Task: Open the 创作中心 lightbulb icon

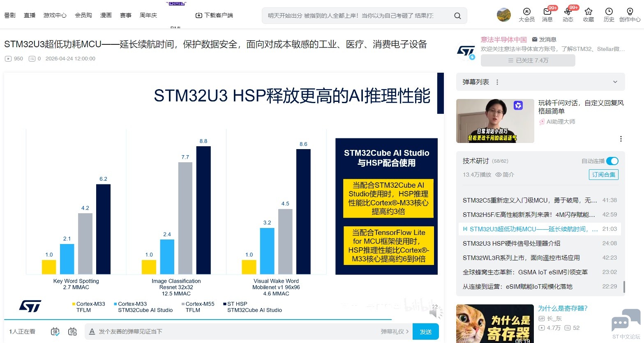Action: pyautogui.click(x=630, y=14)
